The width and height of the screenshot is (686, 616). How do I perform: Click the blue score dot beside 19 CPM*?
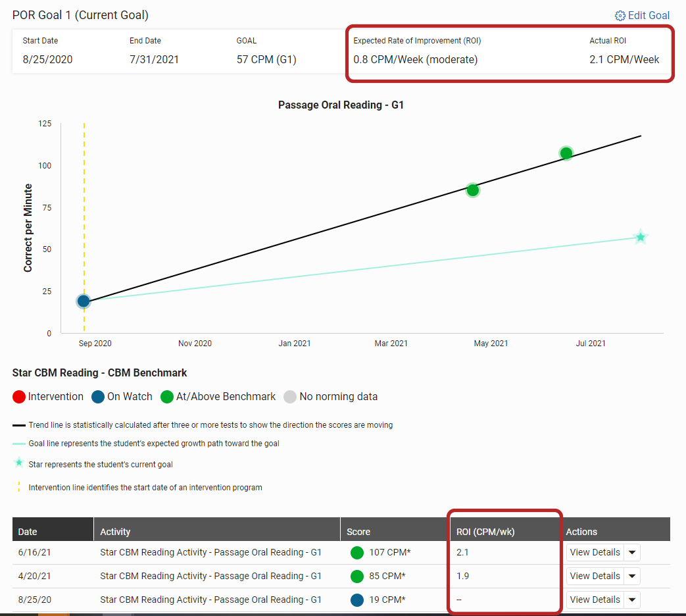pos(357,600)
